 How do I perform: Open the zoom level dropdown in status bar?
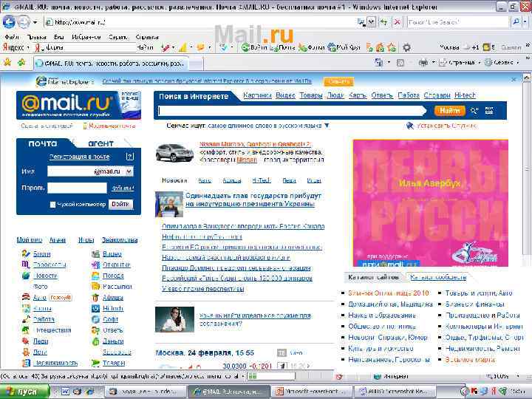click(518, 376)
